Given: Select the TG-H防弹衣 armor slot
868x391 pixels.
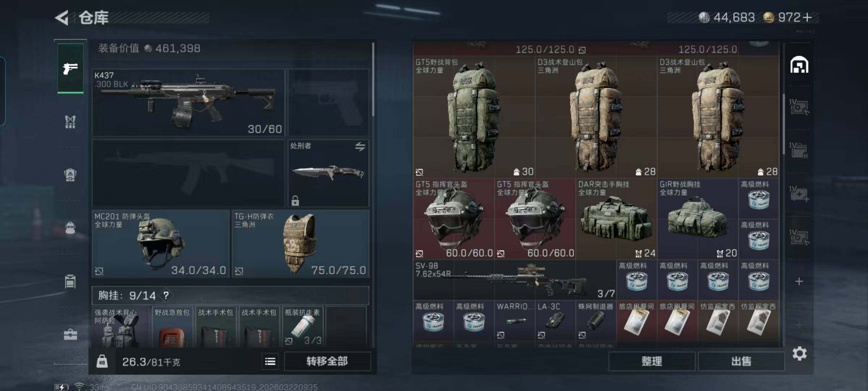Looking at the screenshot, I should pos(301,244).
